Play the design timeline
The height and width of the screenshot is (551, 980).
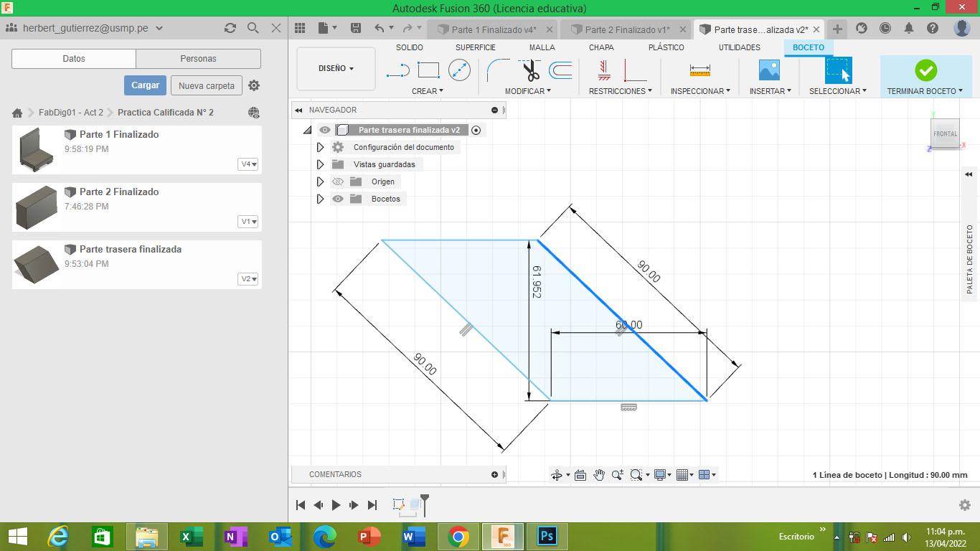pos(336,505)
